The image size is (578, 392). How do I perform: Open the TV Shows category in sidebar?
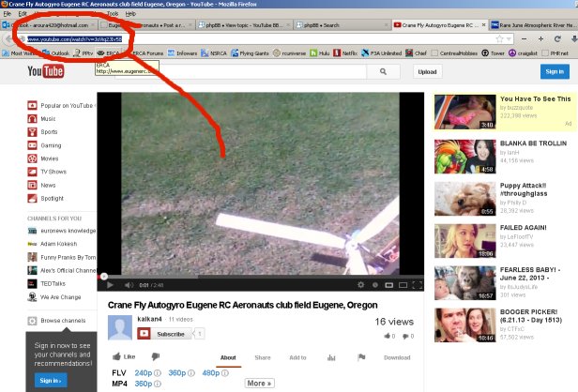click(47, 172)
